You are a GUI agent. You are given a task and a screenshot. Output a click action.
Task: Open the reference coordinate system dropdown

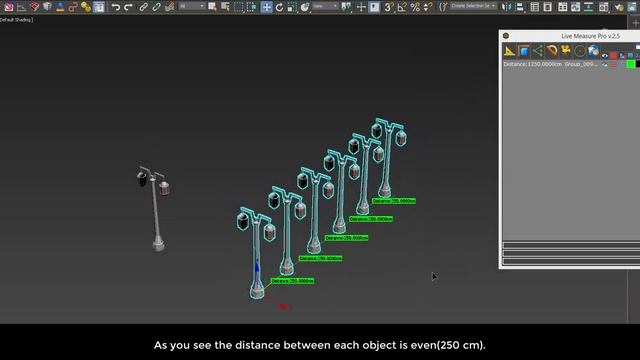(x=325, y=7)
